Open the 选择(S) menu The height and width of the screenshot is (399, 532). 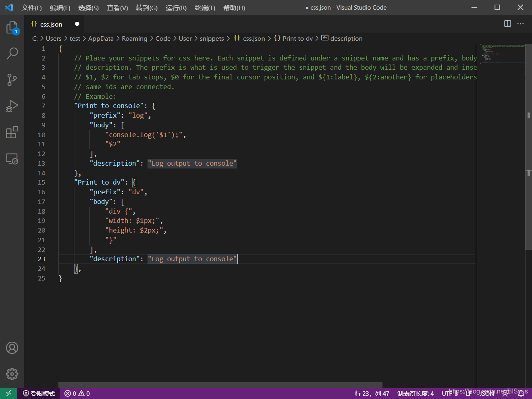click(88, 8)
